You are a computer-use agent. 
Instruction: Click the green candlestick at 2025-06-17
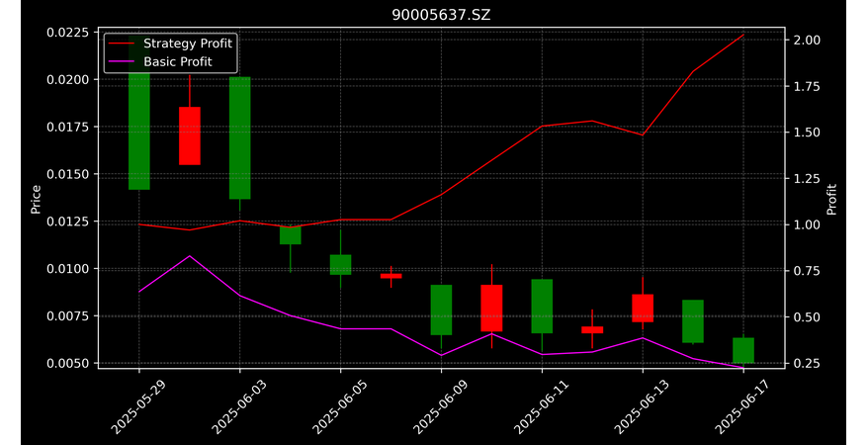tap(743, 350)
